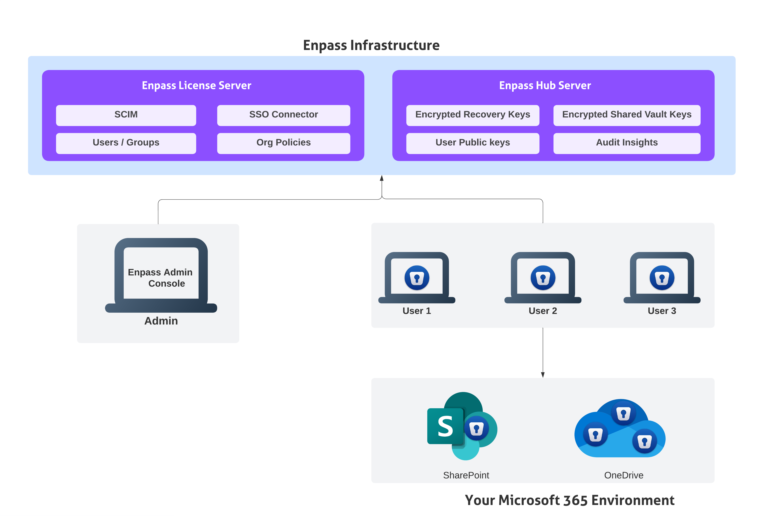Click the User 2 label
777x532 pixels.
543,311
